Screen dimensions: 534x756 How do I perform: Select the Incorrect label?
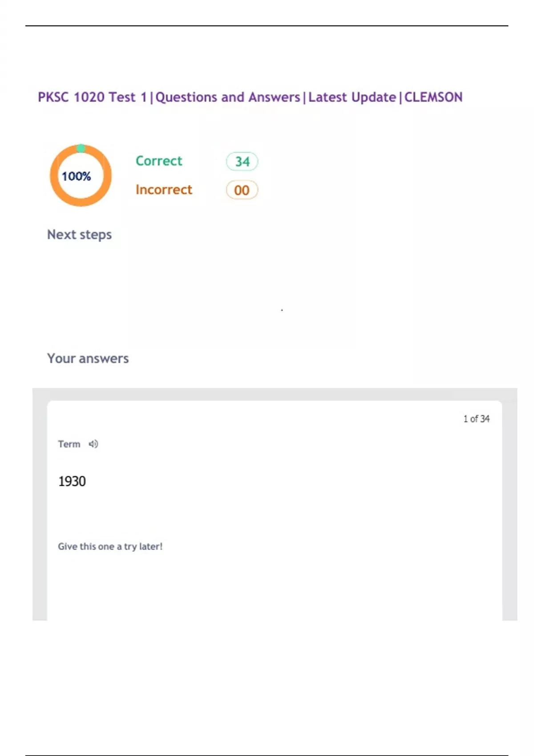point(164,189)
